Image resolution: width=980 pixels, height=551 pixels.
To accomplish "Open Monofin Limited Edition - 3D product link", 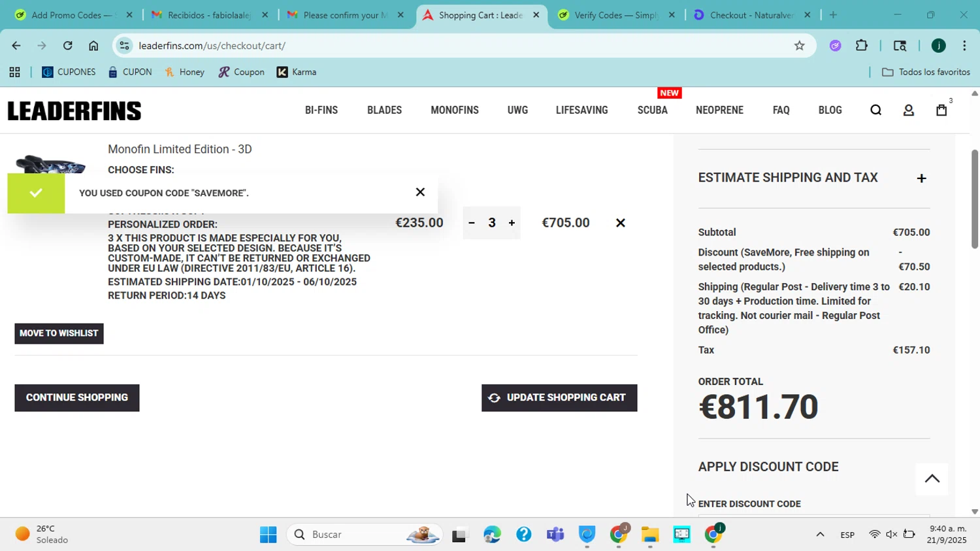I will [x=180, y=149].
